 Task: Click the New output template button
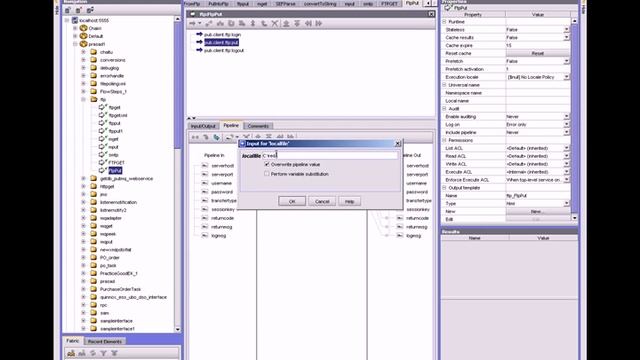click(x=538, y=211)
